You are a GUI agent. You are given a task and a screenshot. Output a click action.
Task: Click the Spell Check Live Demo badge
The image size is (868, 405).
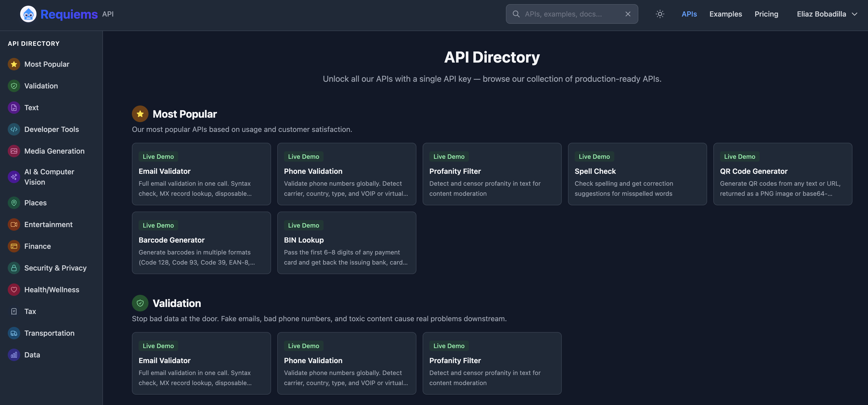pyautogui.click(x=594, y=156)
